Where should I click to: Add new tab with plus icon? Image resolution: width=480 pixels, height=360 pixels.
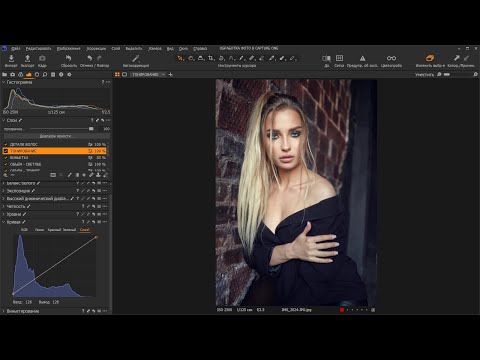171,75
